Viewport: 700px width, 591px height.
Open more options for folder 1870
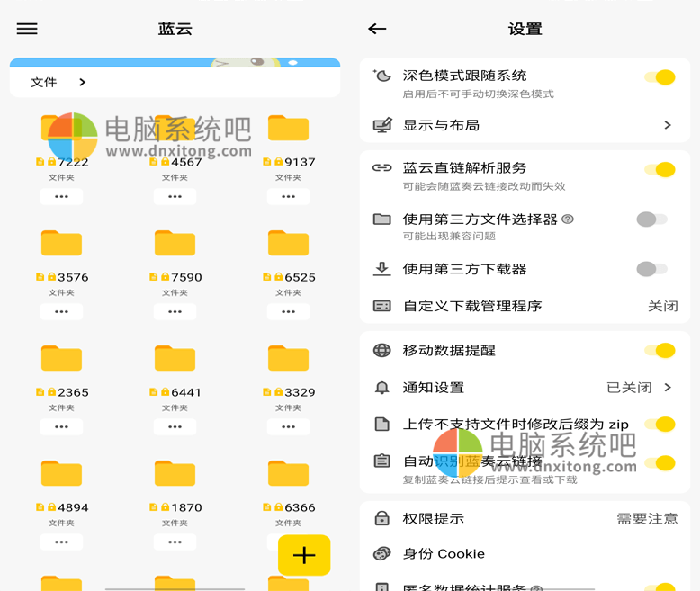[x=175, y=542]
